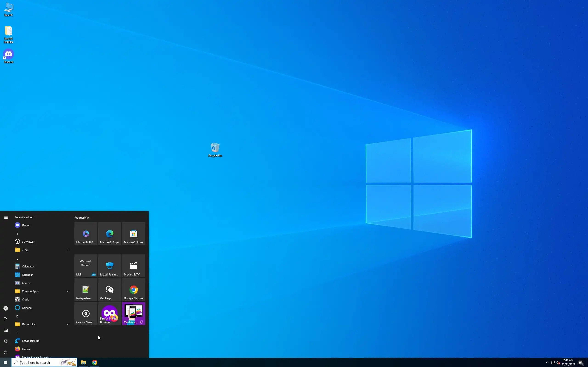This screenshot has height=367, width=588.
Task: Toggle the Start menu hamburger menu
Action: tap(6, 217)
